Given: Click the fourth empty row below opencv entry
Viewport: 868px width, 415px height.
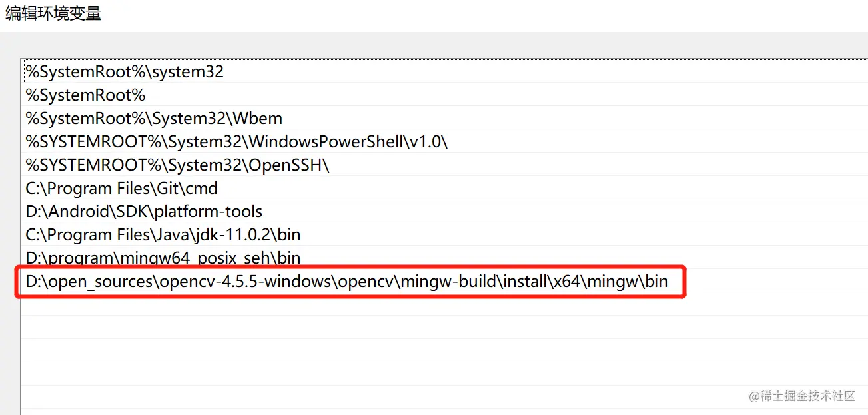Looking at the screenshot, I should click(x=400, y=374).
